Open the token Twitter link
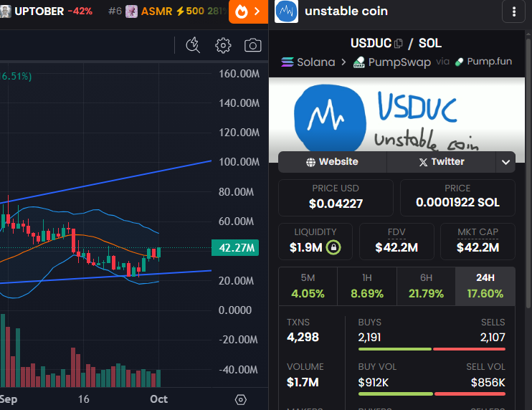 click(441, 162)
